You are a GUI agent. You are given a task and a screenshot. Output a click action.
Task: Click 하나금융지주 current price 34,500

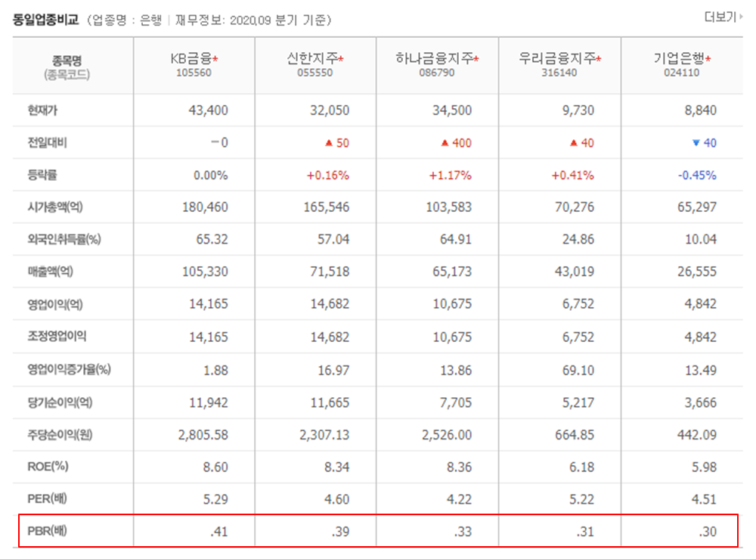(452, 110)
